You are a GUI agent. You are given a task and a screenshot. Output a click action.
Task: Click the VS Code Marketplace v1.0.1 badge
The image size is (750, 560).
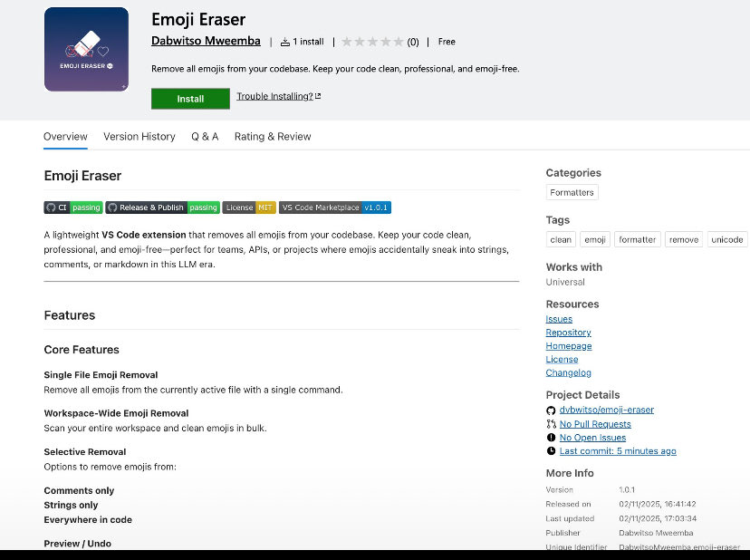(335, 207)
